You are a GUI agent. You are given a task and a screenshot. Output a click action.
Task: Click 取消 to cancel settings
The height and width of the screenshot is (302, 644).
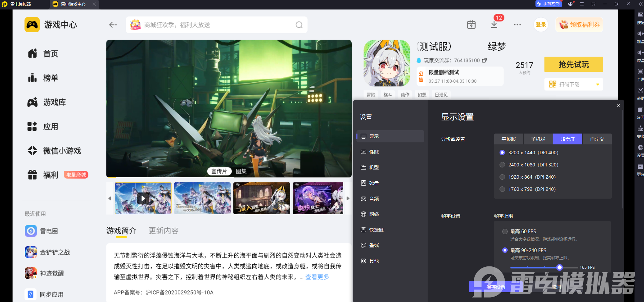point(556,287)
